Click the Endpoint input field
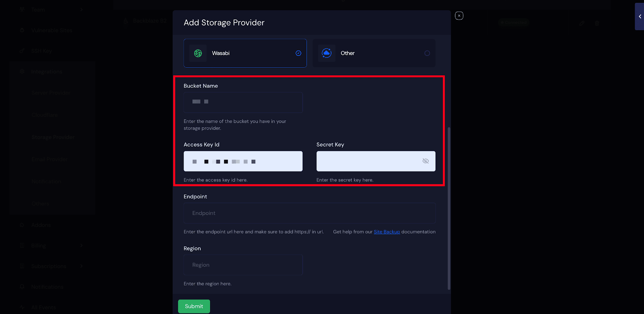Viewport: 644px width, 314px height. point(310,213)
